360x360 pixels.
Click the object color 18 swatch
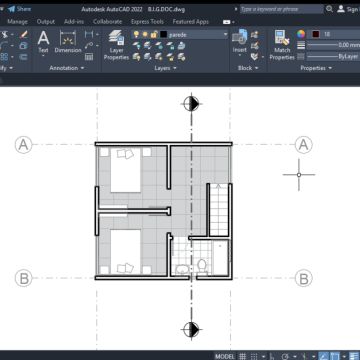315,34
